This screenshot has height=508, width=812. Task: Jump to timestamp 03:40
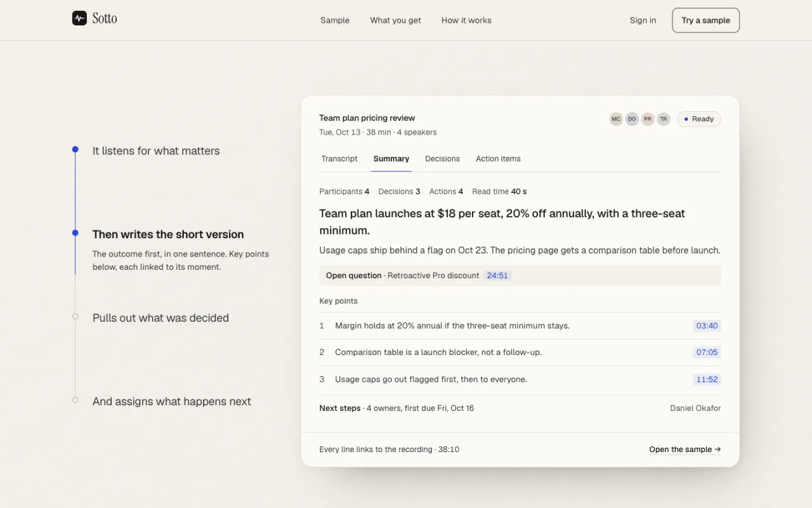click(707, 326)
